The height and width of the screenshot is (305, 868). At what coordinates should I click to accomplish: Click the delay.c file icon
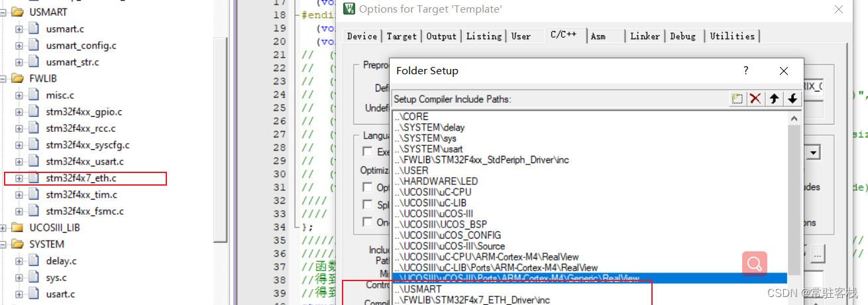pyautogui.click(x=34, y=261)
